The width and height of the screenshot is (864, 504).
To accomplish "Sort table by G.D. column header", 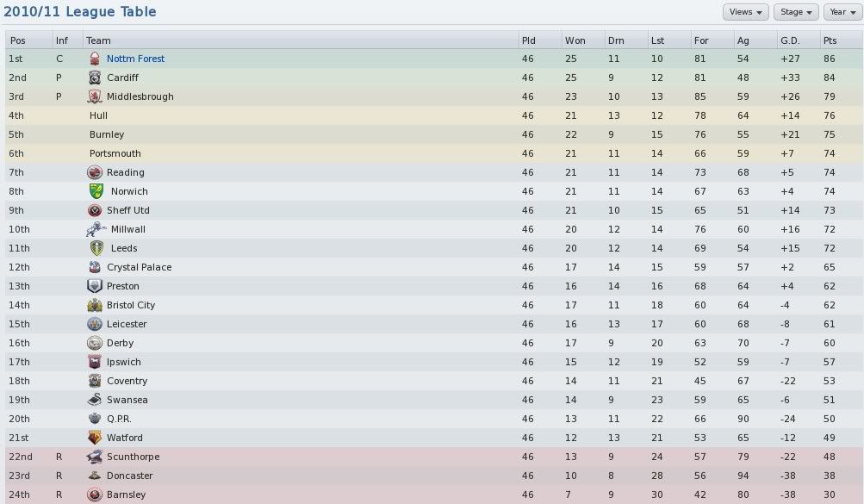I will point(790,40).
